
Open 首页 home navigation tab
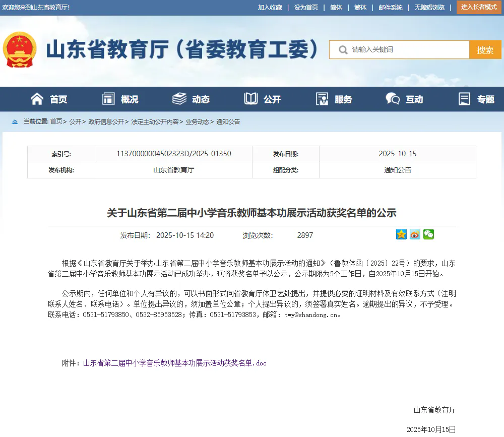(49, 99)
